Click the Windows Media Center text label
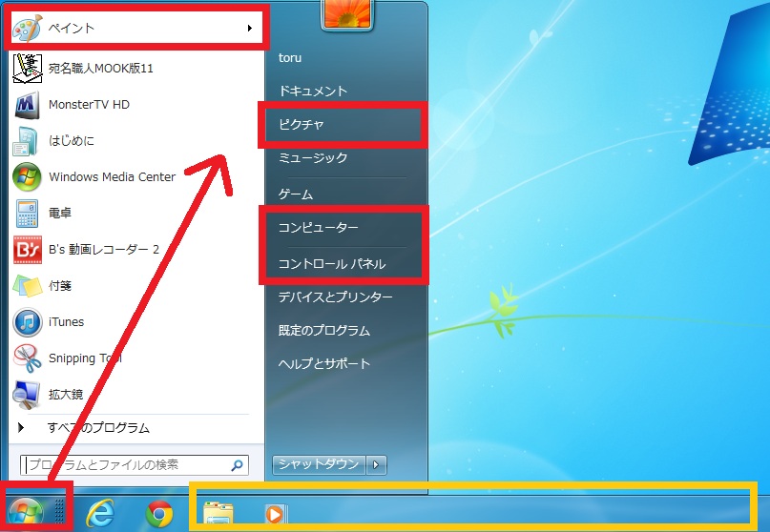Image resolution: width=770 pixels, height=532 pixels. [112, 177]
